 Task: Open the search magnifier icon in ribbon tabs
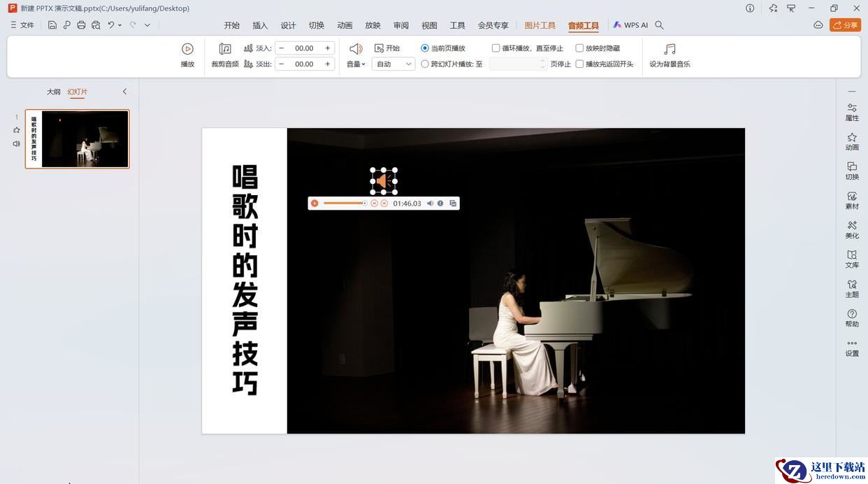pos(659,25)
